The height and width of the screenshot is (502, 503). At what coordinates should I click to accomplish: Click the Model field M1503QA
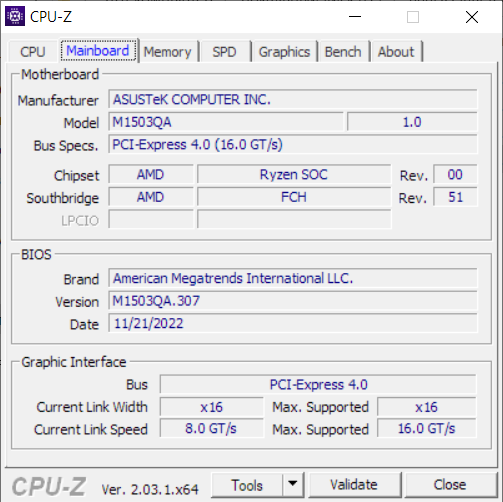226,122
